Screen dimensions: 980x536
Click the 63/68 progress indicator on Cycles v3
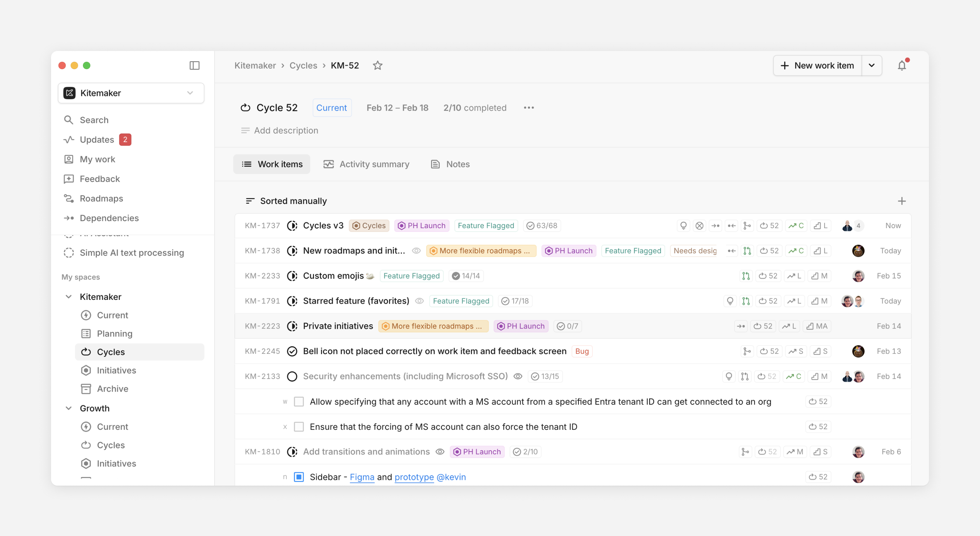[542, 225]
